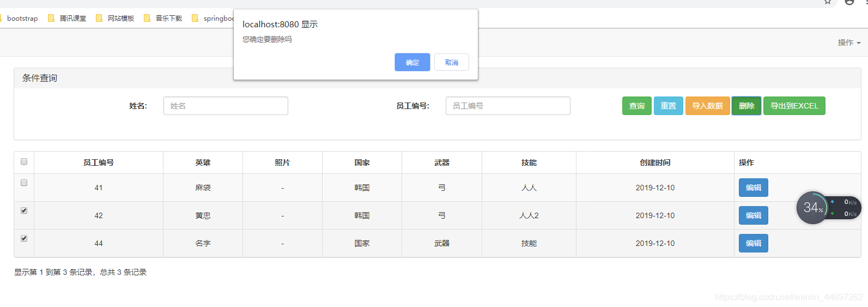The height and width of the screenshot is (307, 868).
Task: Click the 查询 search button
Action: click(x=636, y=106)
